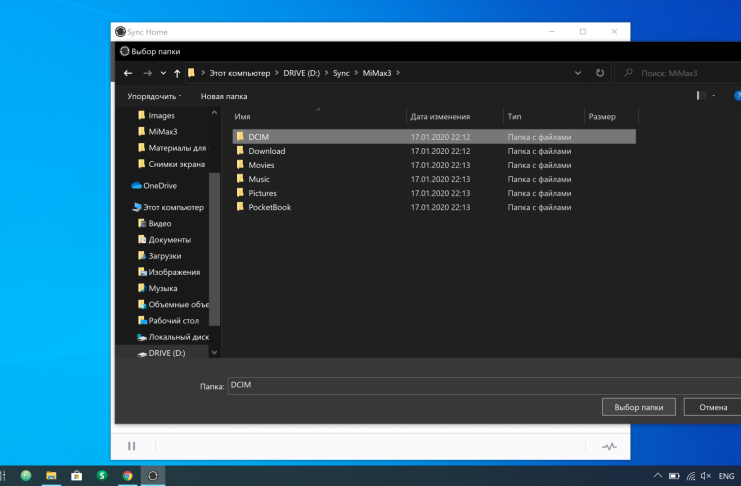Screen dimensions: 741x486
Task: Click the PocketBook folder icon
Action: pos(240,207)
